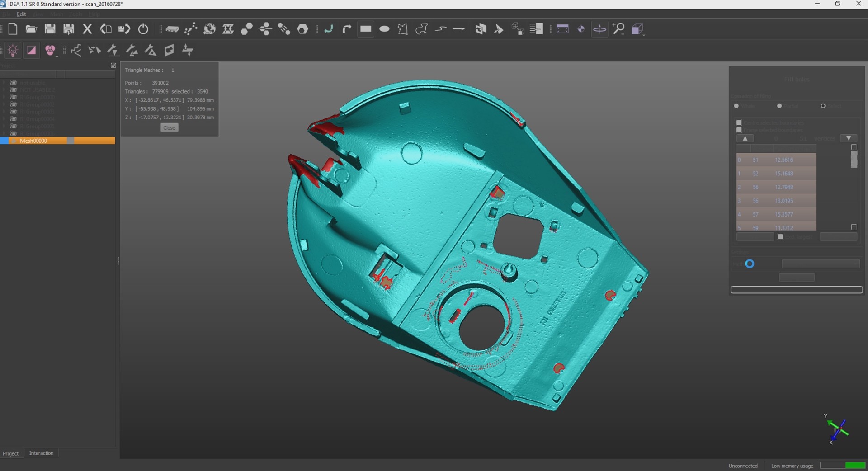Click the up triangle button above hole list
The height and width of the screenshot is (471, 868).
click(745, 138)
